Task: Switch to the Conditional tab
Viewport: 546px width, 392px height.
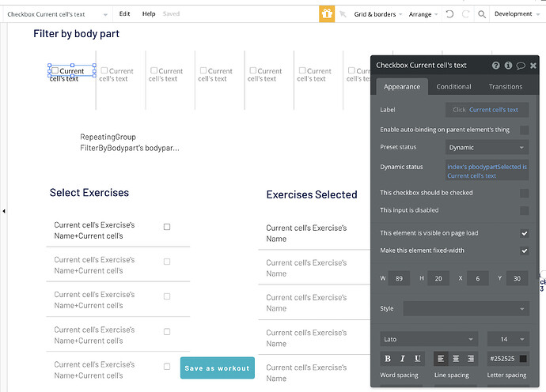Action: pos(453,87)
